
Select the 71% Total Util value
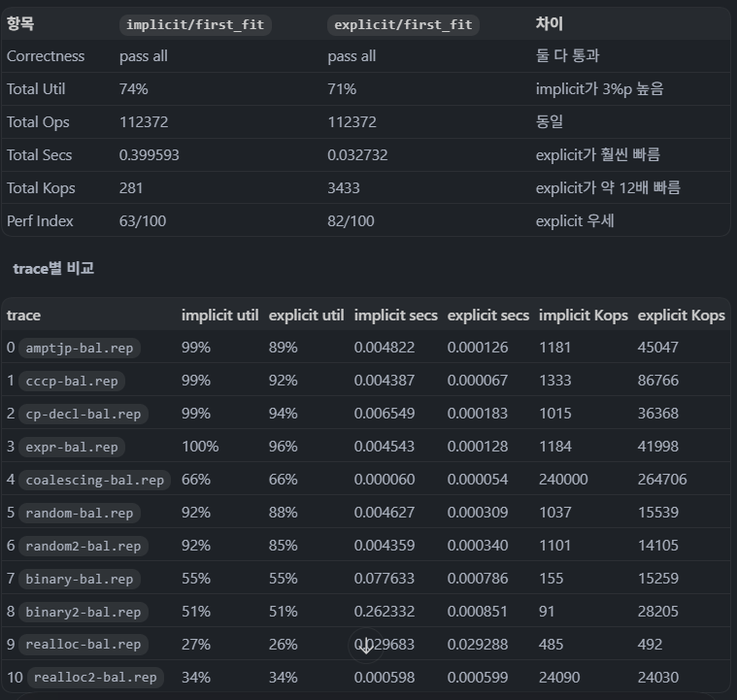click(342, 89)
